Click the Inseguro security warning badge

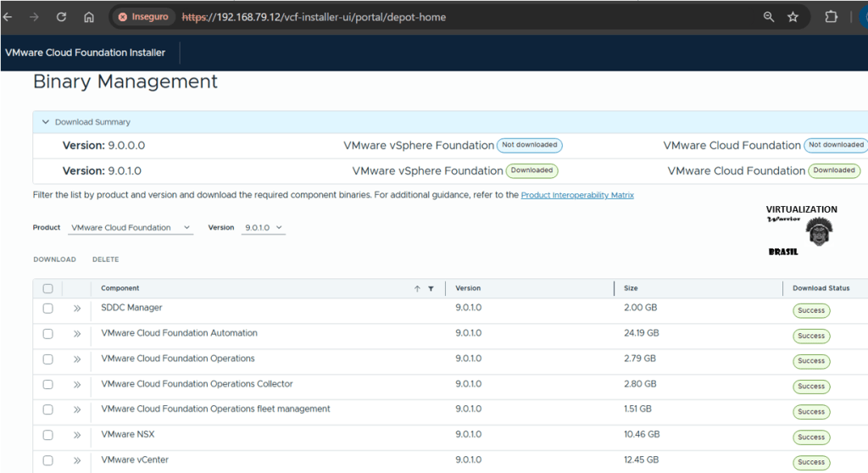(x=143, y=17)
